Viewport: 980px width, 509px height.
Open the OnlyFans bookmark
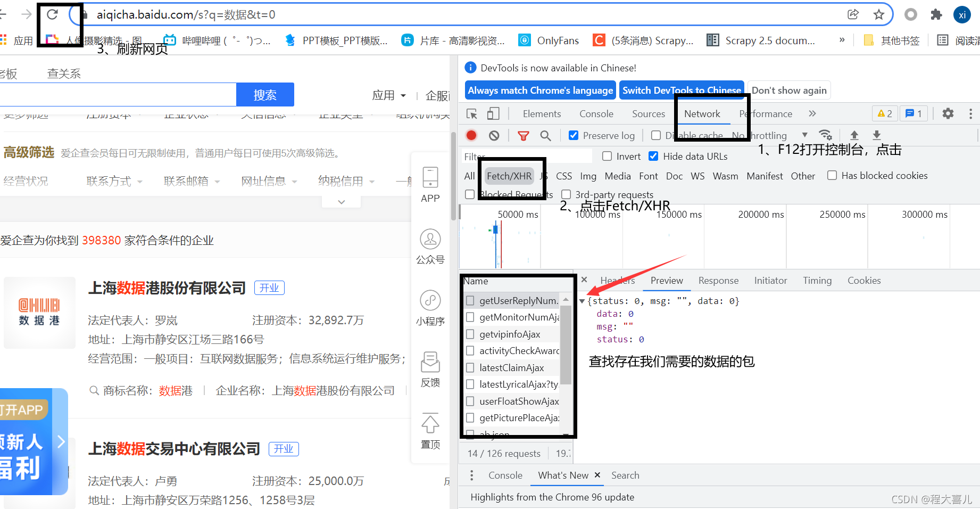[549, 40]
